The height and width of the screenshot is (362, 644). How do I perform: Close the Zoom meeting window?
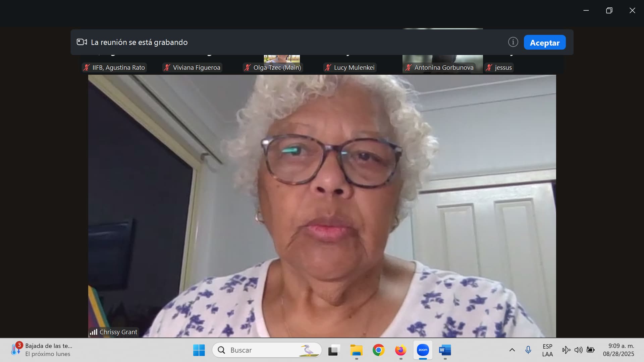632,10
